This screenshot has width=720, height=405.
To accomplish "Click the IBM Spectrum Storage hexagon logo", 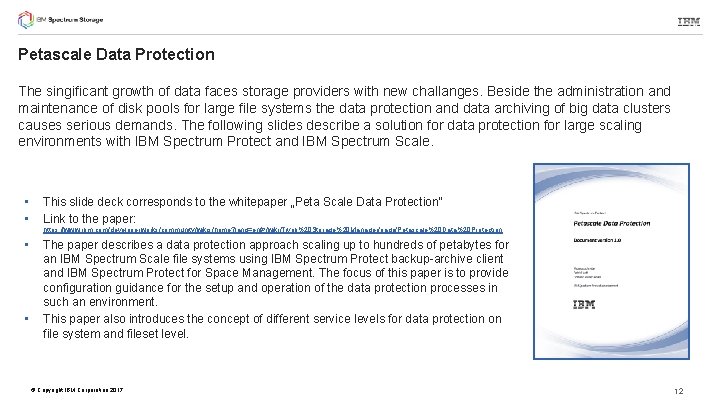I will (25, 21).
